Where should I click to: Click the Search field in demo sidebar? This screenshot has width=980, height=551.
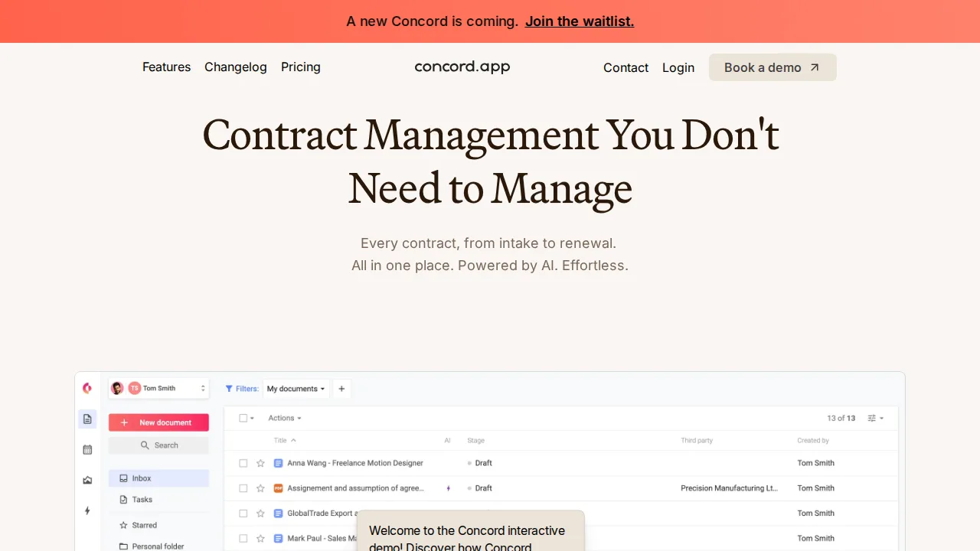[x=158, y=445]
